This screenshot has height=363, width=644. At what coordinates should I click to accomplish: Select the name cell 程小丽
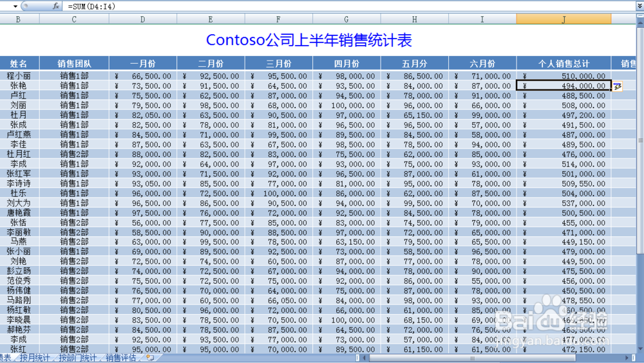(x=18, y=76)
